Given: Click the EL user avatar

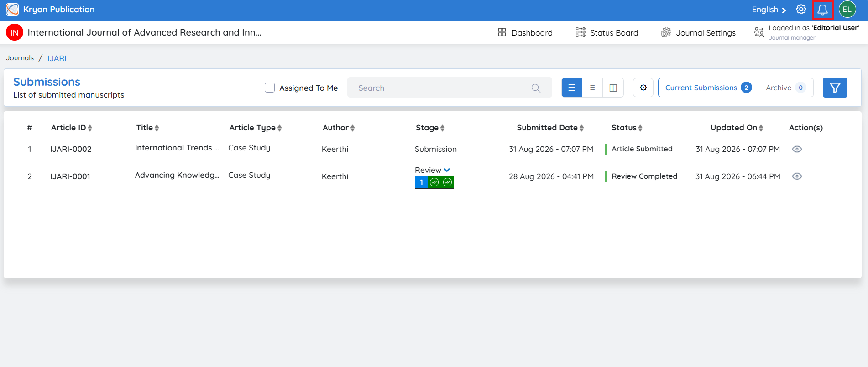Looking at the screenshot, I should click(847, 10).
